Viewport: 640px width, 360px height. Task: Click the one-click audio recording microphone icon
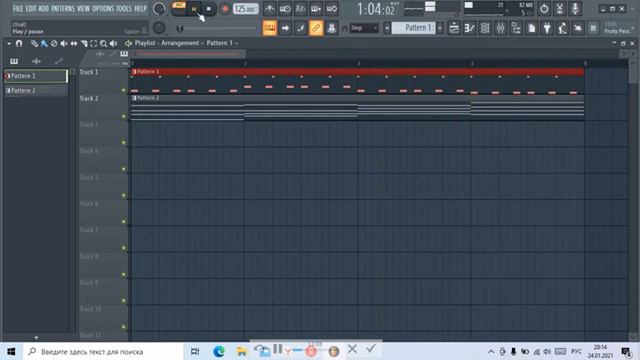[575, 9]
